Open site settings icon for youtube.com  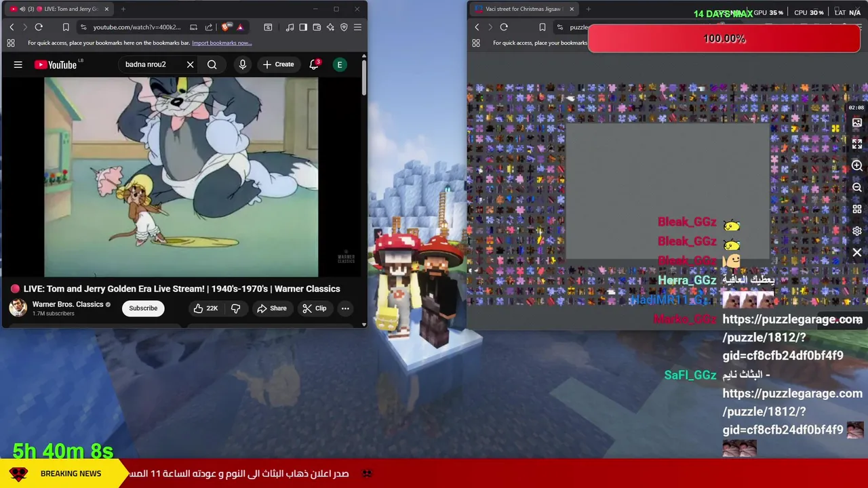[83, 27]
